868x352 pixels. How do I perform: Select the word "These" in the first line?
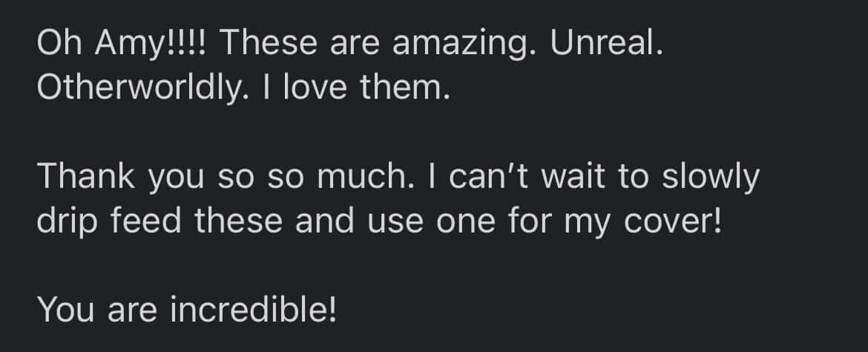[x=269, y=42]
